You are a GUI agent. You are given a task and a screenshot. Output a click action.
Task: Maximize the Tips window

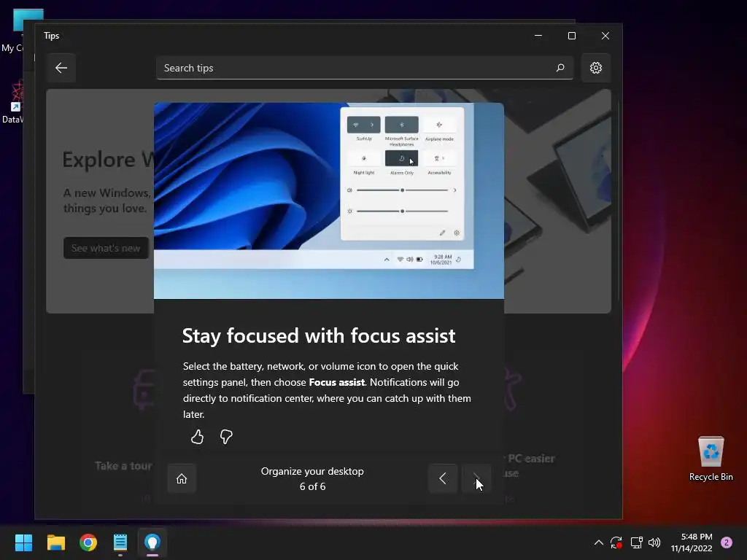[x=572, y=36]
